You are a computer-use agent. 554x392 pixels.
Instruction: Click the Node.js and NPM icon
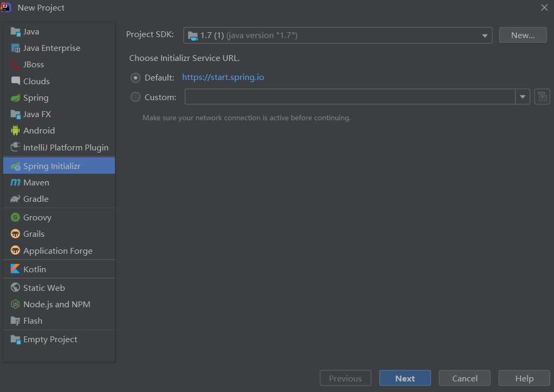click(x=15, y=305)
